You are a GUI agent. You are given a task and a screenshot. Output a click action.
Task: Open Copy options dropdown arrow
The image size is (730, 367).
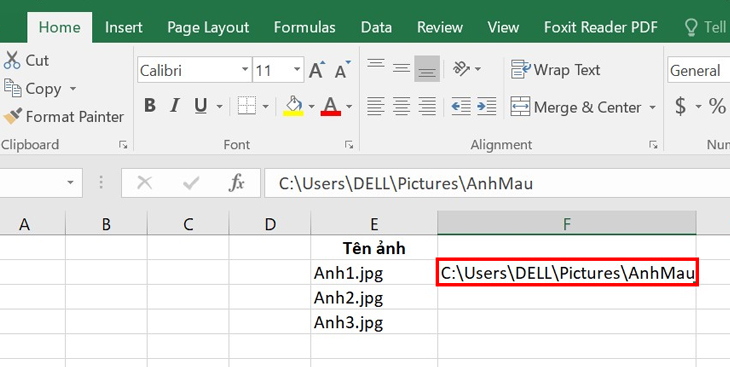tap(73, 88)
